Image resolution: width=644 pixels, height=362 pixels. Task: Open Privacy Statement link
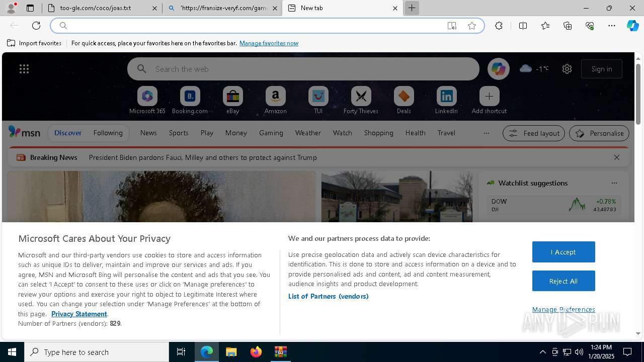pyautogui.click(x=79, y=314)
